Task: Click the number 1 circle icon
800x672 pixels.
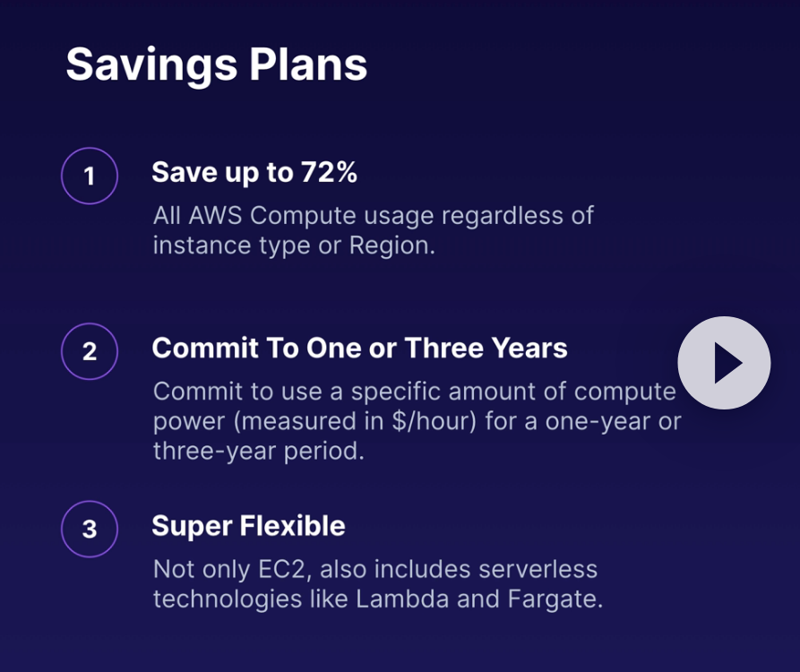Action: (x=90, y=177)
